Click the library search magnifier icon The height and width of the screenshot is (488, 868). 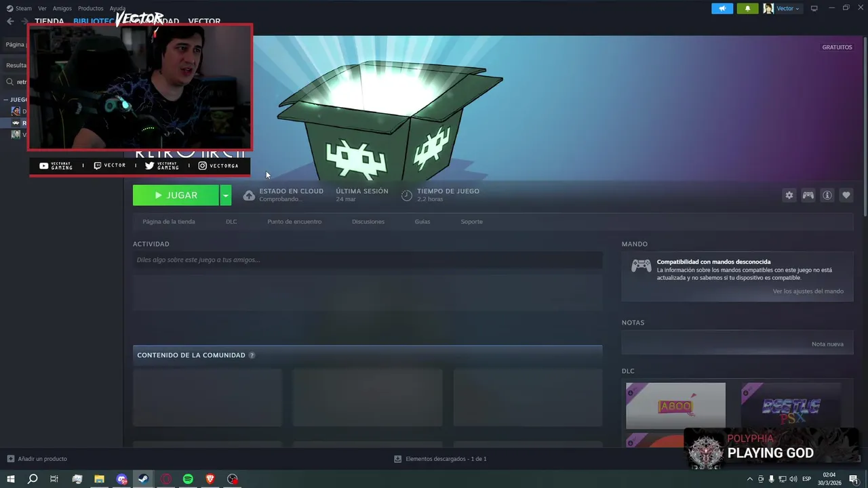10,82
